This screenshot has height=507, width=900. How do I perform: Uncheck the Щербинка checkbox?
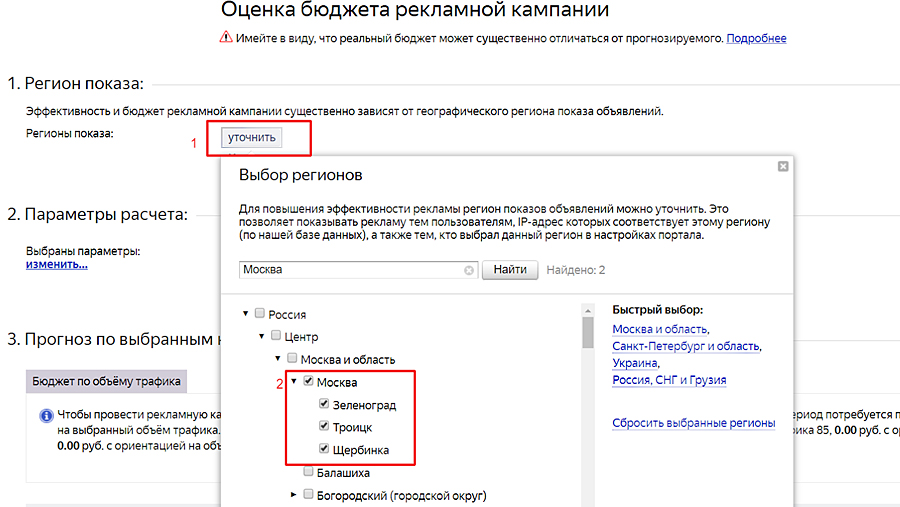(x=324, y=450)
